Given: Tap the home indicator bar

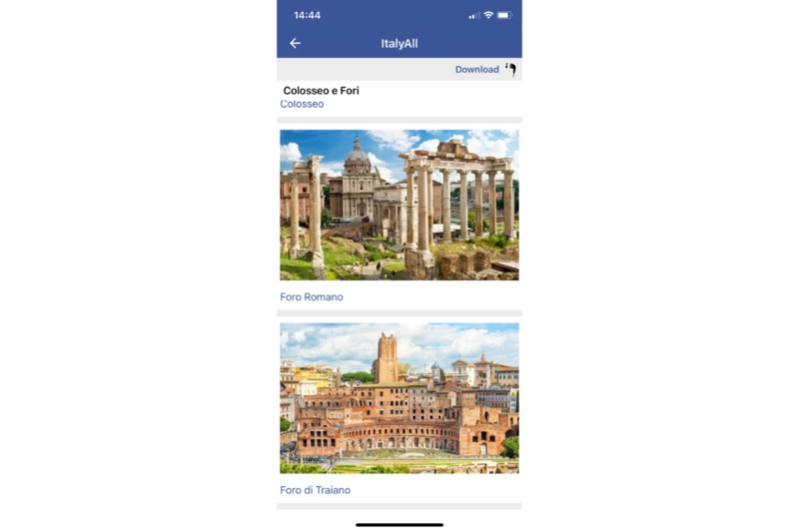Looking at the screenshot, I should tap(399, 525).
